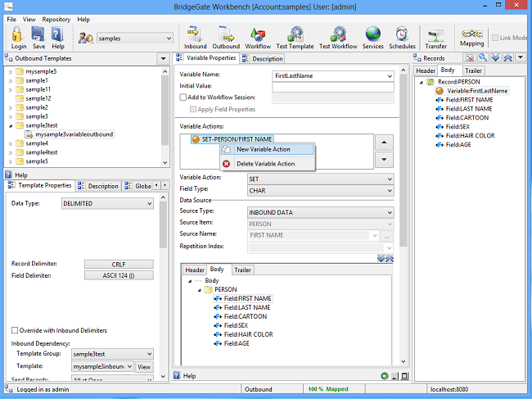Move the variable action up with the arrow button
Image resolution: width=532 pixels, height=399 pixels.
click(x=384, y=143)
